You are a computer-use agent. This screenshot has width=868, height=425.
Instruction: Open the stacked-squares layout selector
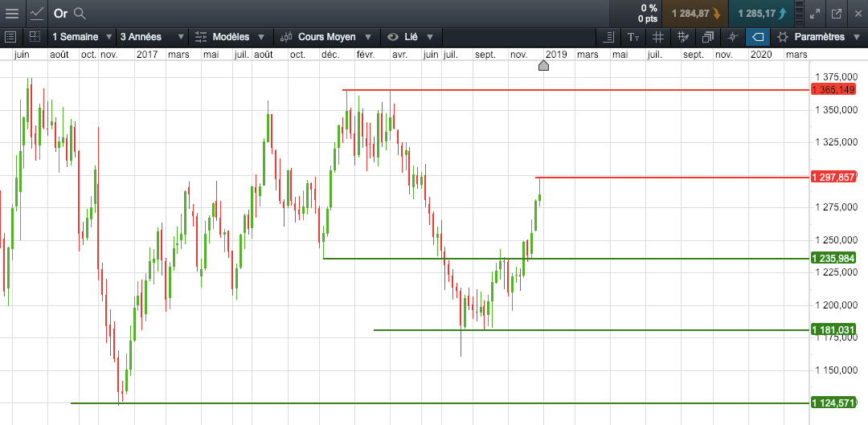pyautogui.click(x=799, y=14)
